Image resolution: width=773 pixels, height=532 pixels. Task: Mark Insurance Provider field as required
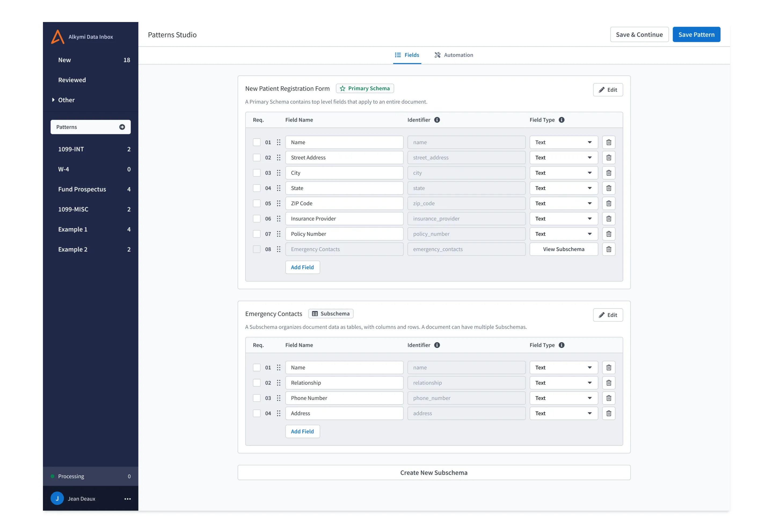[256, 219]
